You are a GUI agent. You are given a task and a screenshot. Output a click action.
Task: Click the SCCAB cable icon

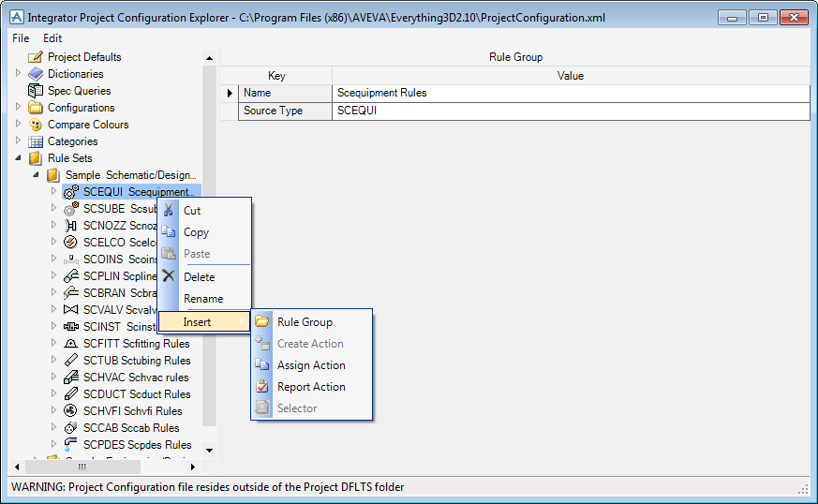(x=71, y=428)
